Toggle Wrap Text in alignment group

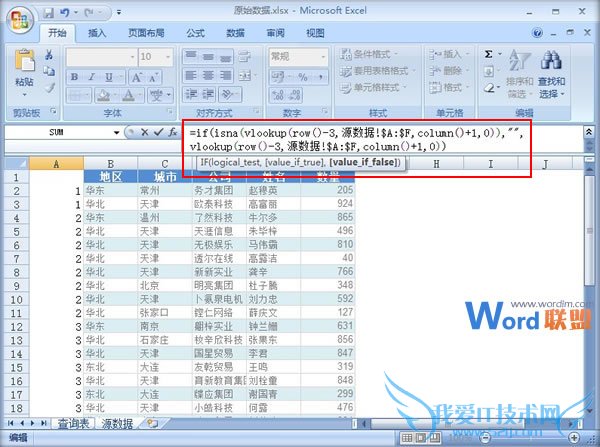coord(245,57)
